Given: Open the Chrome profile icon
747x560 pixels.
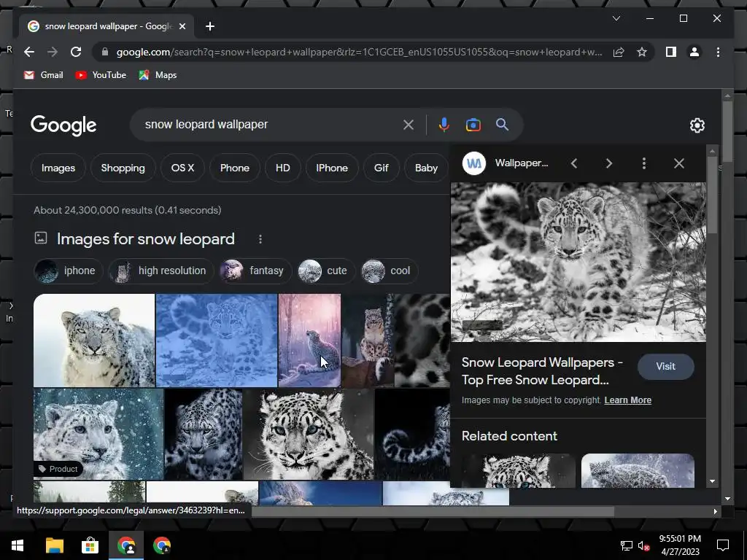Looking at the screenshot, I should point(694,52).
